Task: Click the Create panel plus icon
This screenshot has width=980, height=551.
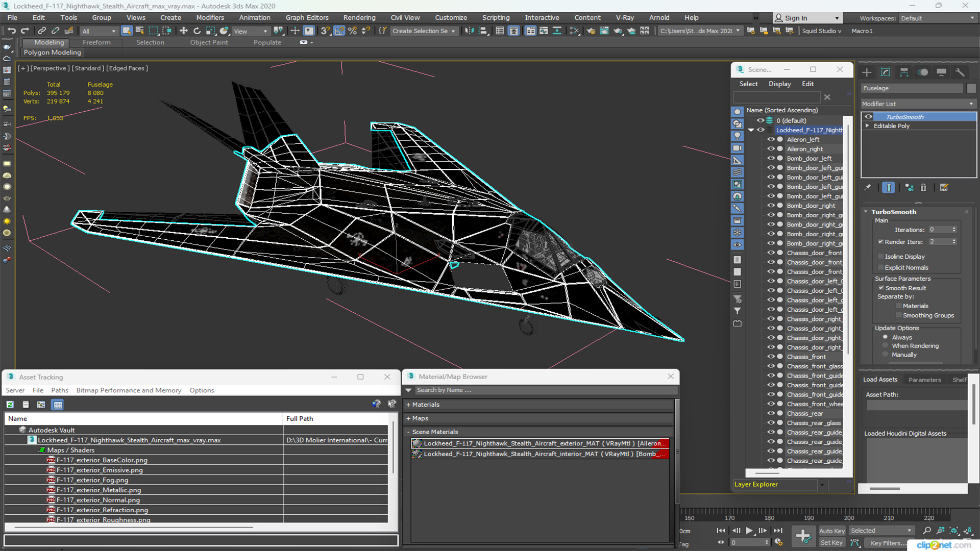Action: (867, 72)
